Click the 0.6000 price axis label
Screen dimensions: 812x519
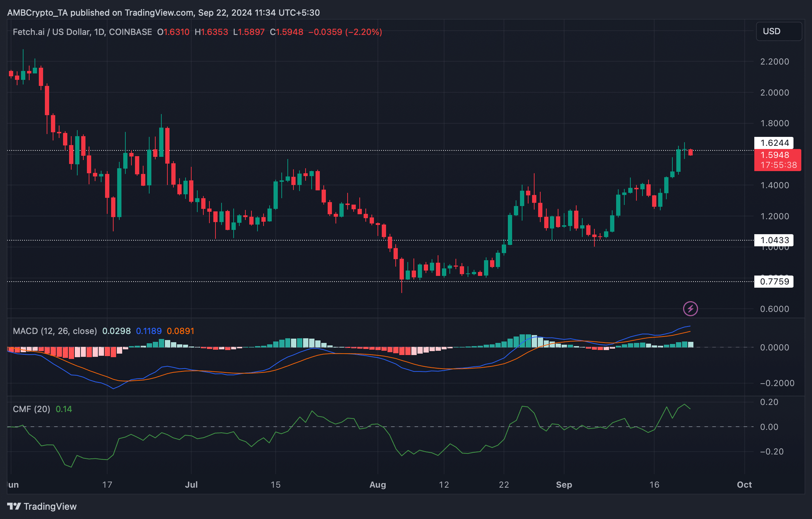point(775,309)
